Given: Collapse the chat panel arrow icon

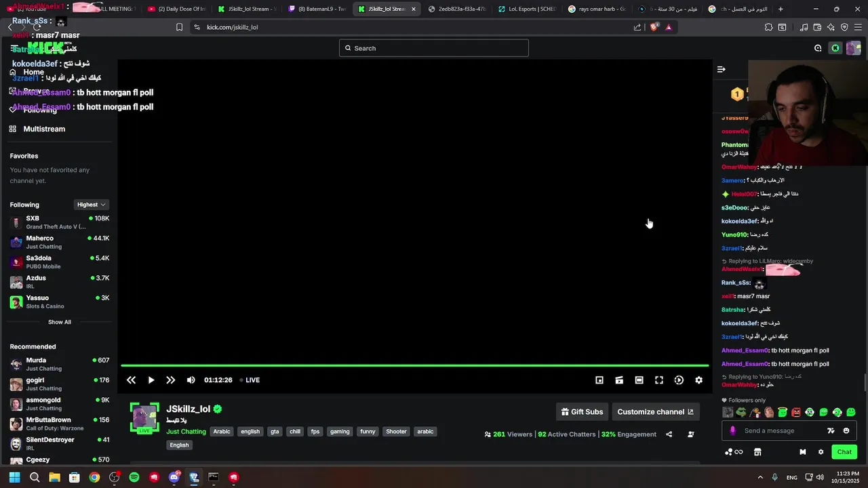Looking at the screenshot, I should (722, 69).
